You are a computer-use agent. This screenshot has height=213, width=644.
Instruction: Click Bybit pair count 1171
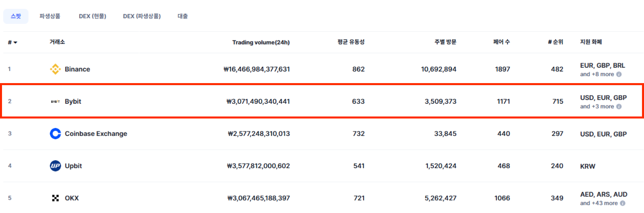coord(503,101)
